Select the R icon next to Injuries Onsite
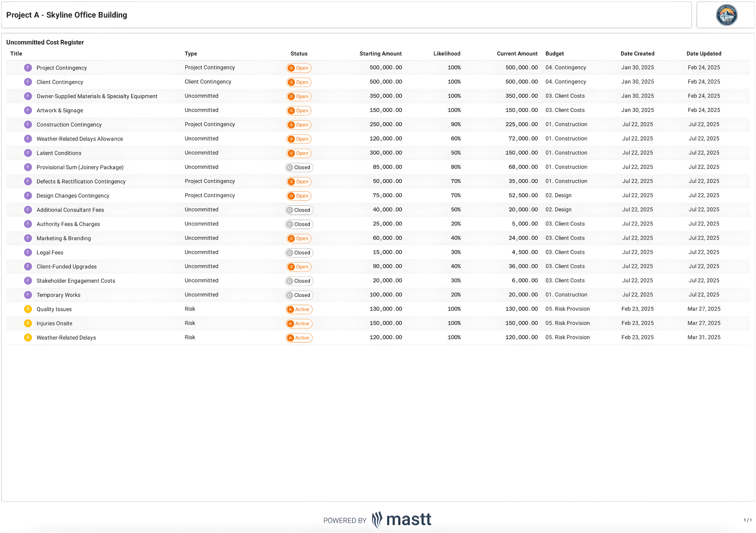 tap(28, 323)
